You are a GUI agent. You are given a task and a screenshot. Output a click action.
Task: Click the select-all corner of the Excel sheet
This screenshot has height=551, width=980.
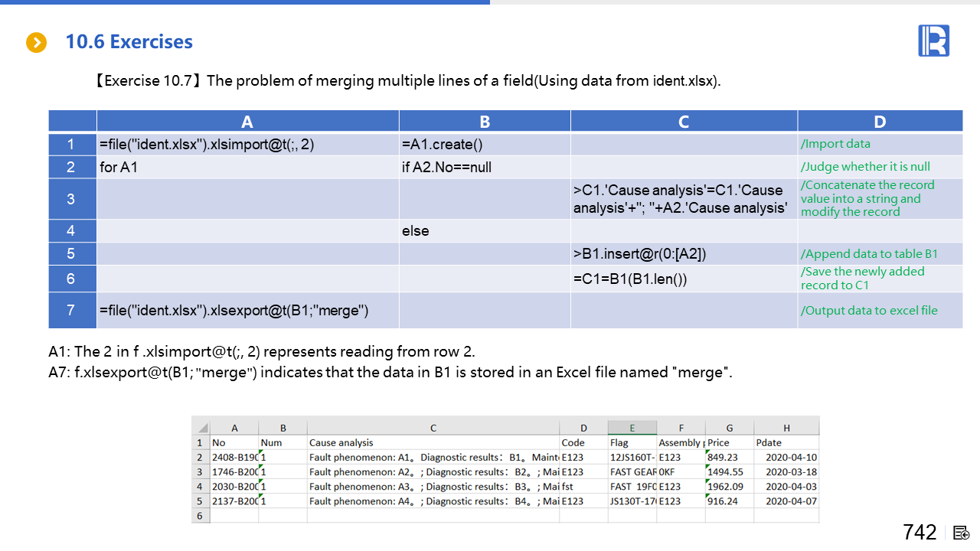point(201,428)
